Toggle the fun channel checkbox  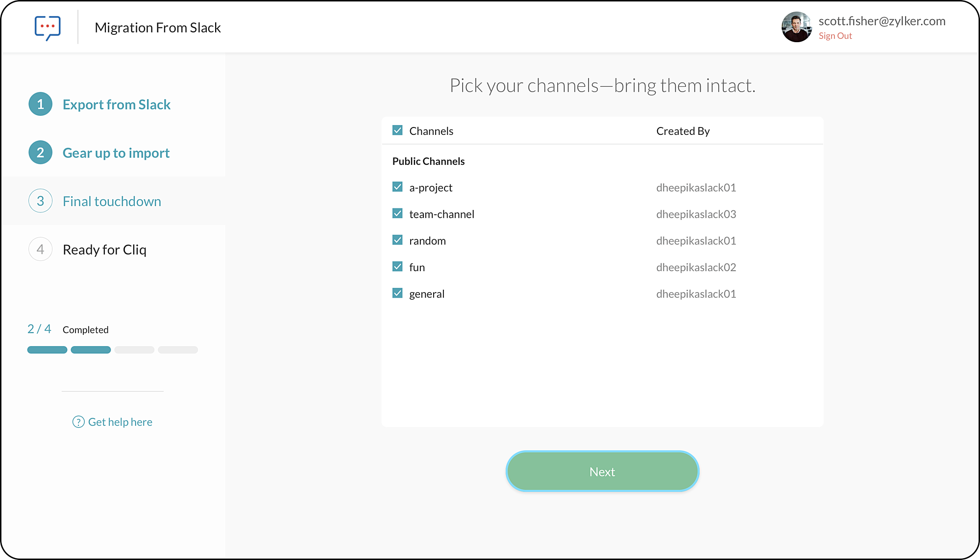click(x=397, y=266)
